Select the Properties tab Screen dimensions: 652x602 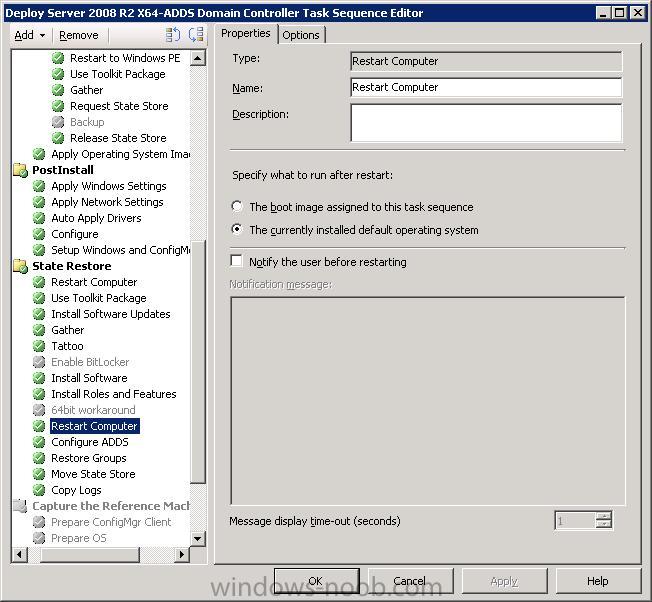point(245,33)
